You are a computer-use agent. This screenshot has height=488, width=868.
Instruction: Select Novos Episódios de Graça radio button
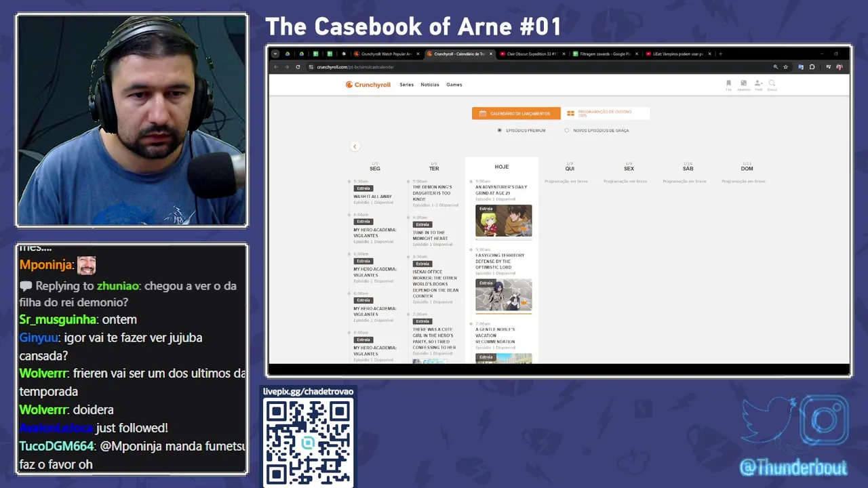(x=567, y=130)
